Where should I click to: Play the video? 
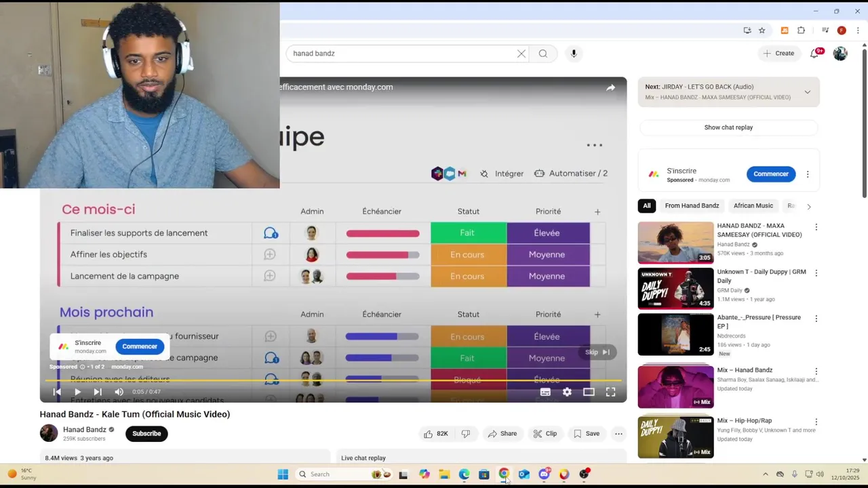tap(77, 392)
